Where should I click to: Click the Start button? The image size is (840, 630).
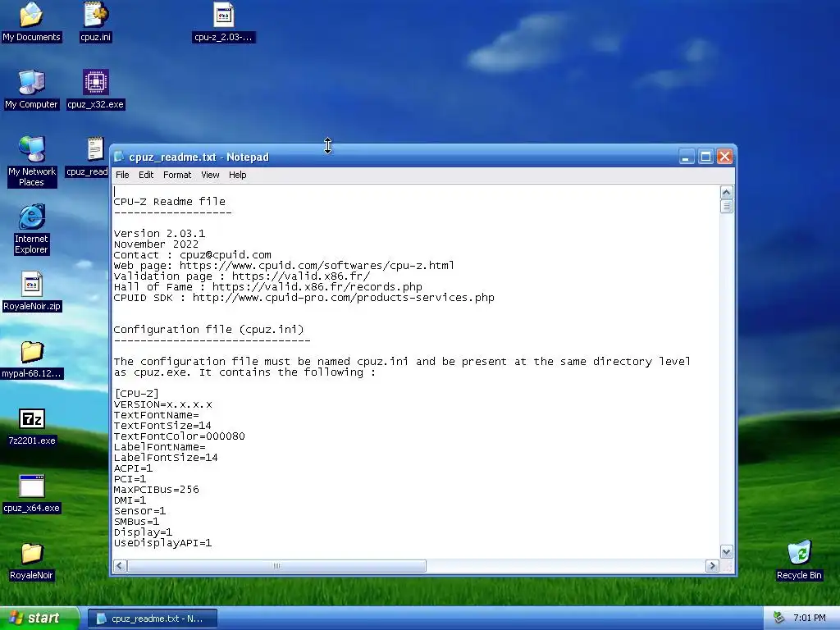coord(39,618)
